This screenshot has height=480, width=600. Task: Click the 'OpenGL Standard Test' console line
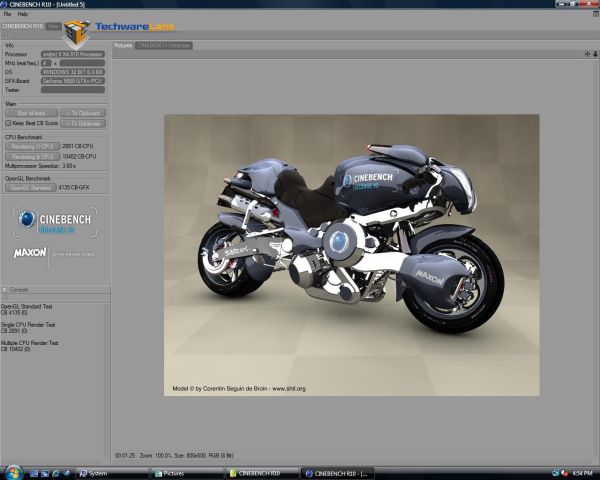26,307
